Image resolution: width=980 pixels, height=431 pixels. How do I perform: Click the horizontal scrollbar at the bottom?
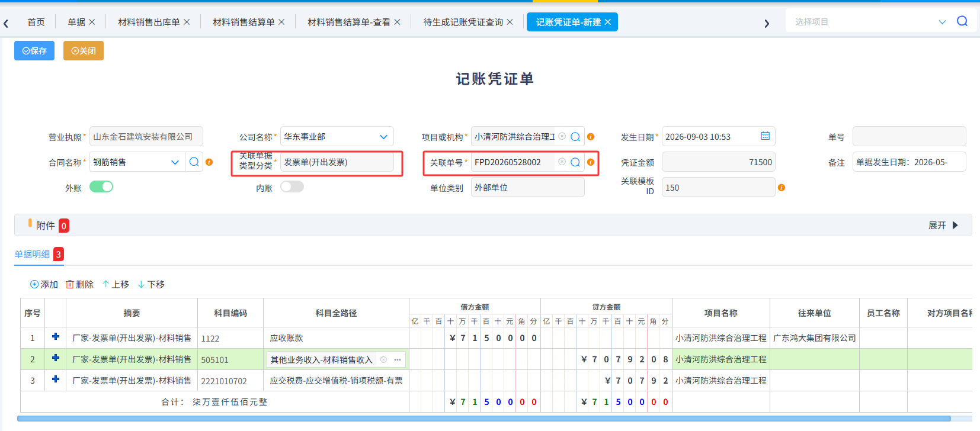click(x=483, y=419)
